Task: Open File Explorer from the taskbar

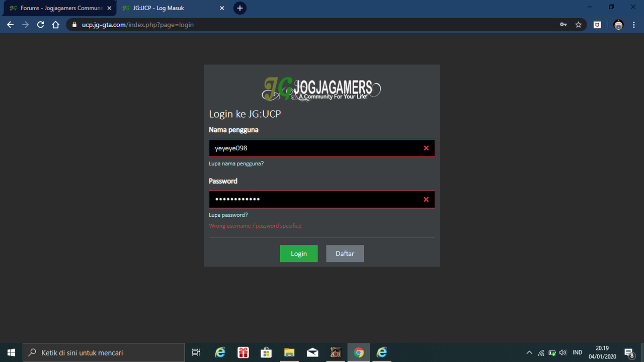Action: [x=289, y=352]
